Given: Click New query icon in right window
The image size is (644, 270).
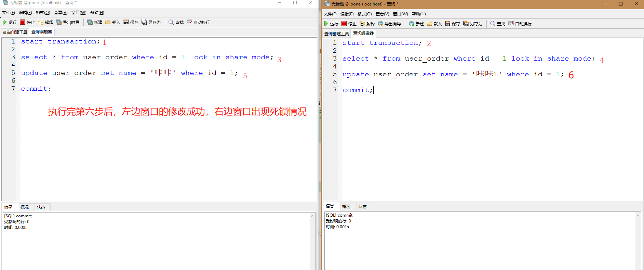Looking at the screenshot, I should coord(412,24).
